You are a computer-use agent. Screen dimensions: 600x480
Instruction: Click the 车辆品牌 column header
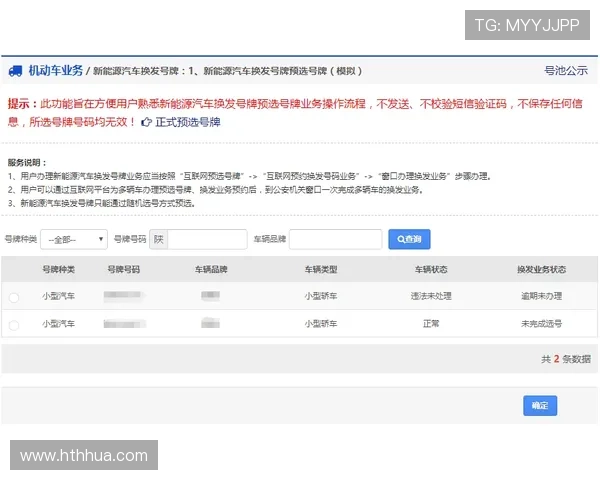coord(211,269)
